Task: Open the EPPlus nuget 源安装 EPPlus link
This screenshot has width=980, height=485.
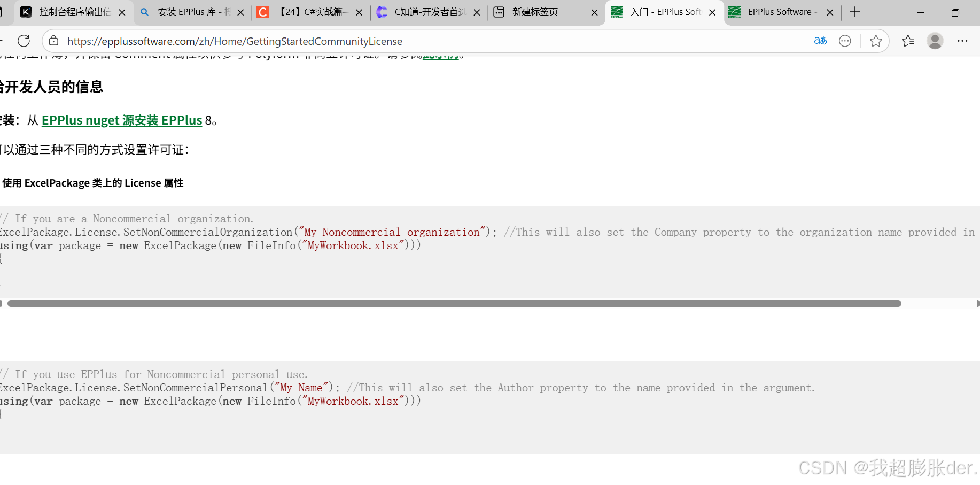Action: [122, 120]
